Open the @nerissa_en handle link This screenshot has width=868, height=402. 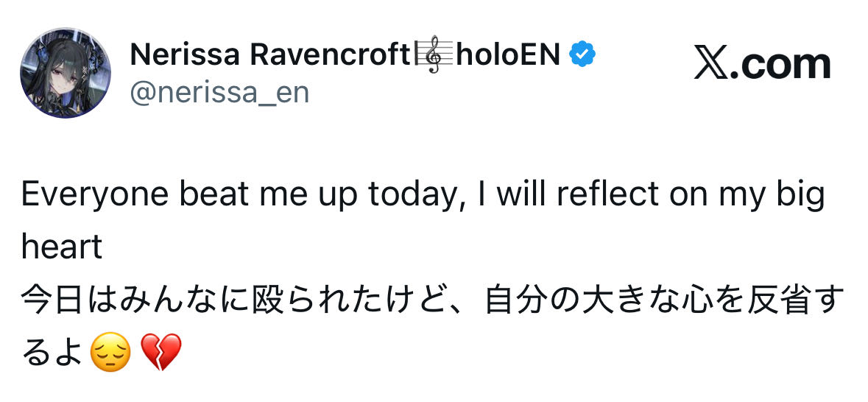(219, 93)
